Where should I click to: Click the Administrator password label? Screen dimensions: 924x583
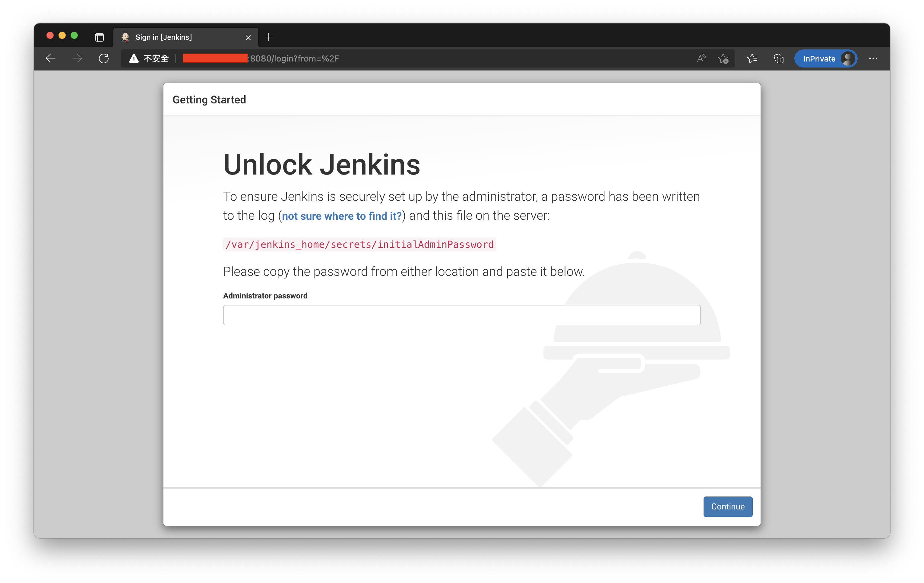coord(265,296)
